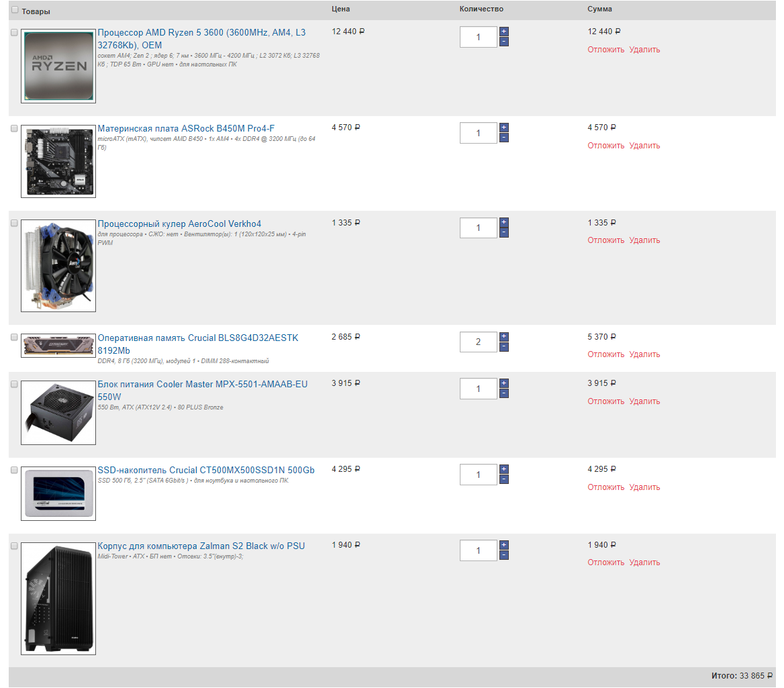Decrease quantity of Cooler Master 550W power supply
The width and height of the screenshot is (784, 688).
coord(504,393)
